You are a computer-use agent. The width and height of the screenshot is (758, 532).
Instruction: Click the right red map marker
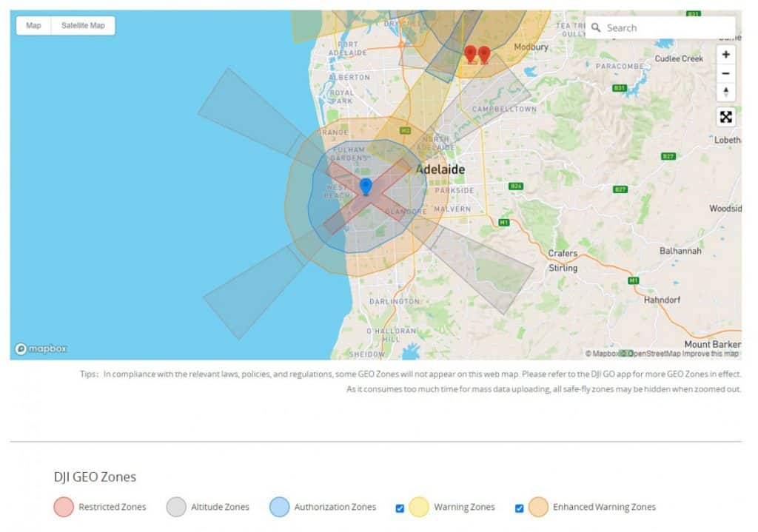point(484,55)
